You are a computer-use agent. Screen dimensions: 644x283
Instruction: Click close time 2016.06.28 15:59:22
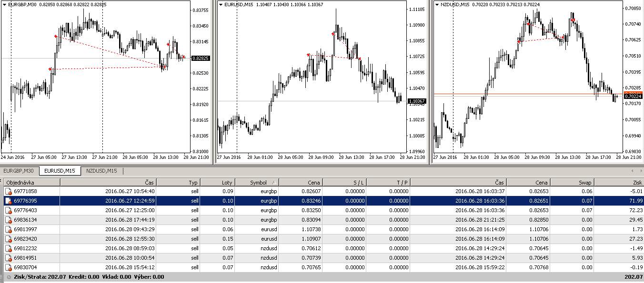(x=480, y=267)
